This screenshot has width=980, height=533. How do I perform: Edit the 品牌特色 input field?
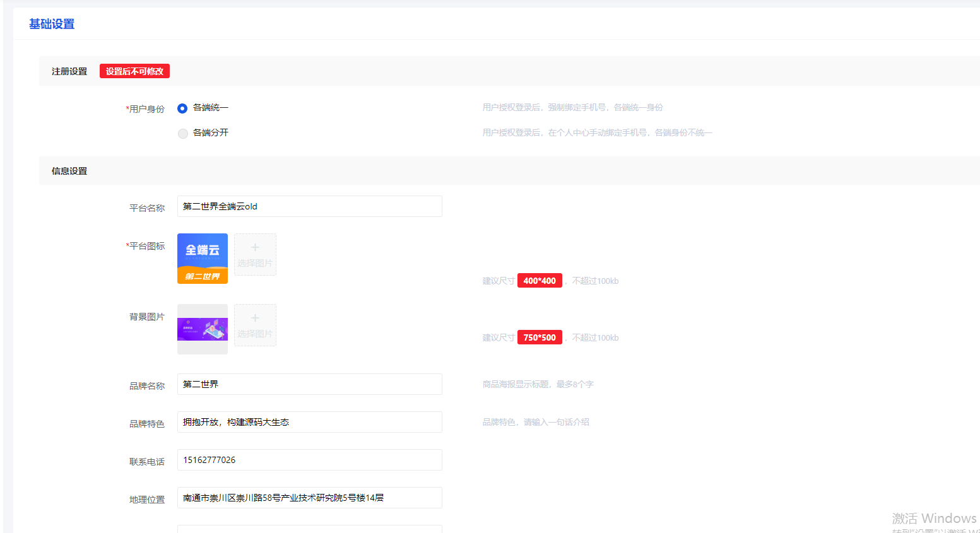(x=309, y=422)
